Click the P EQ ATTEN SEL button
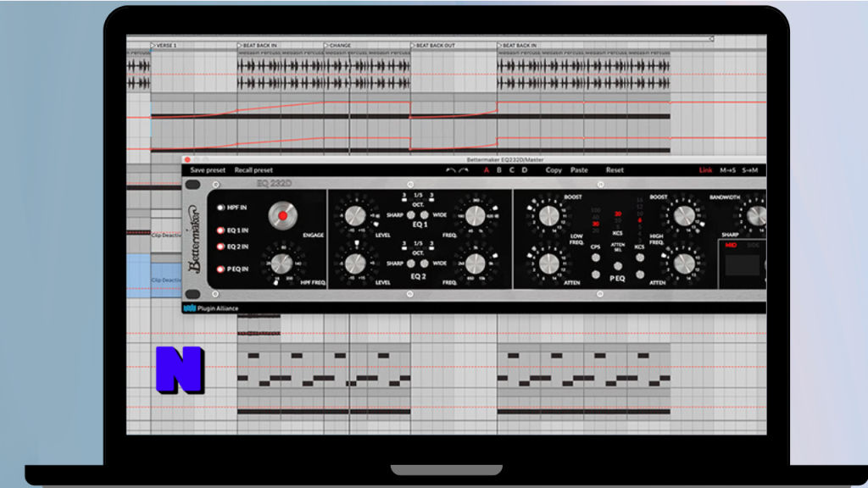The image size is (868, 488). (618, 267)
